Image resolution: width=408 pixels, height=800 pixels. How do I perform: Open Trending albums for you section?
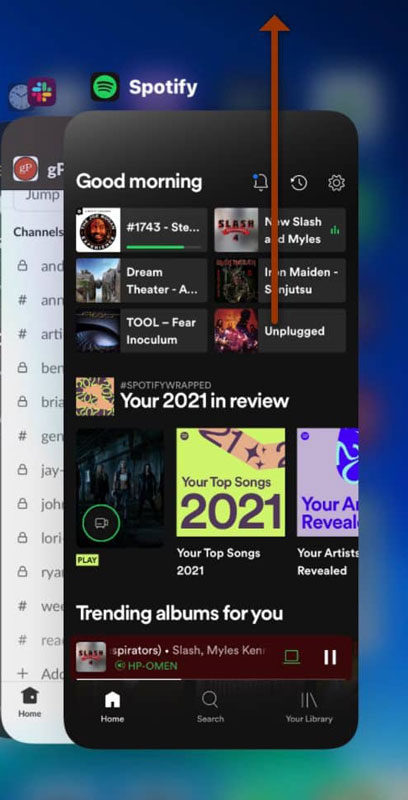[x=180, y=613]
